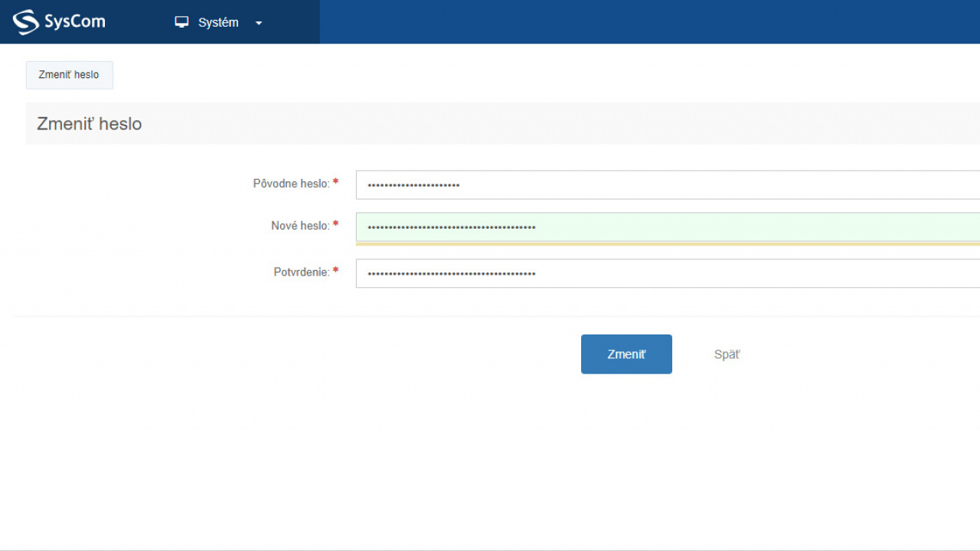The width and height of the screenshot is (980, 551).
Task: Select the Potvrdenie password field
Action: [x=666, y=273]
